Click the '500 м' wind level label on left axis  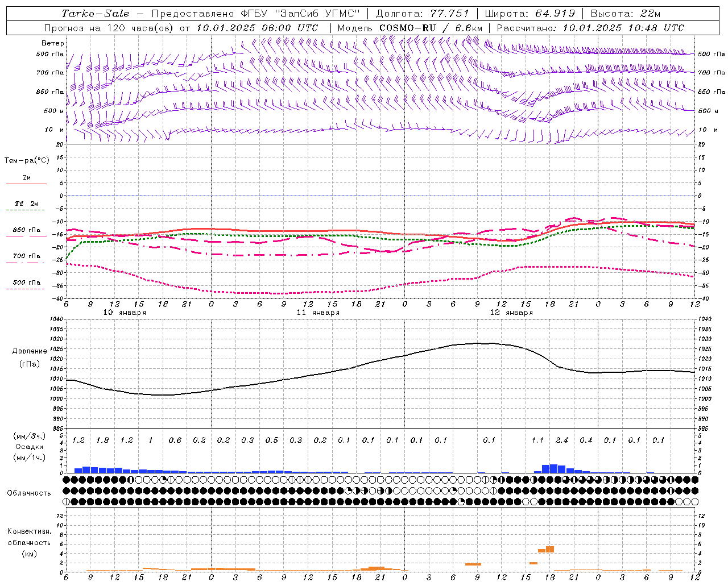[54, 111]
